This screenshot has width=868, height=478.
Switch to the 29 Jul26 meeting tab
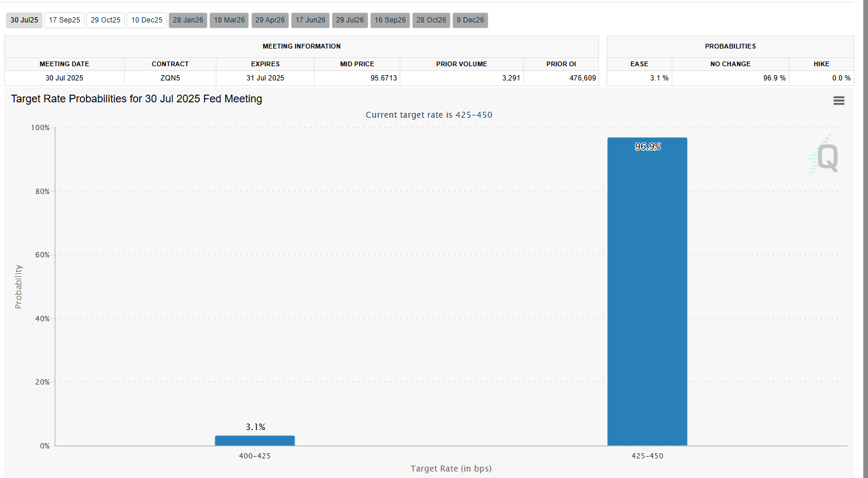(350, 20)
